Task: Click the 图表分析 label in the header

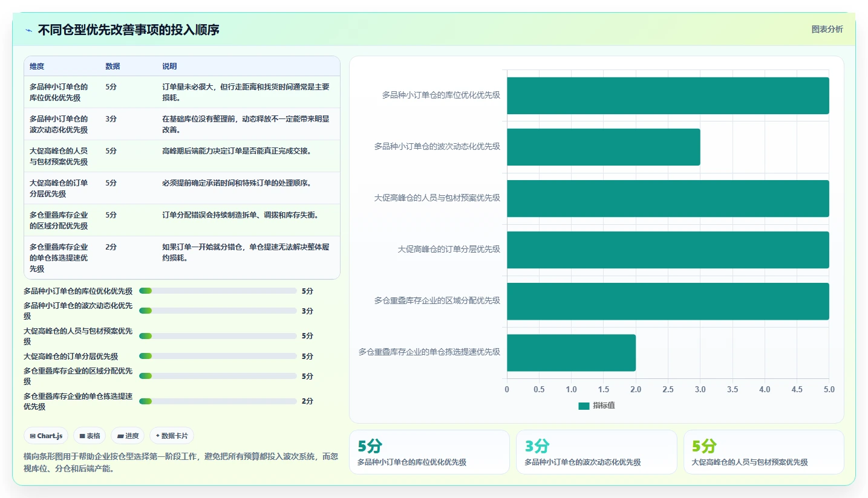Action: (x=827, y=30)
